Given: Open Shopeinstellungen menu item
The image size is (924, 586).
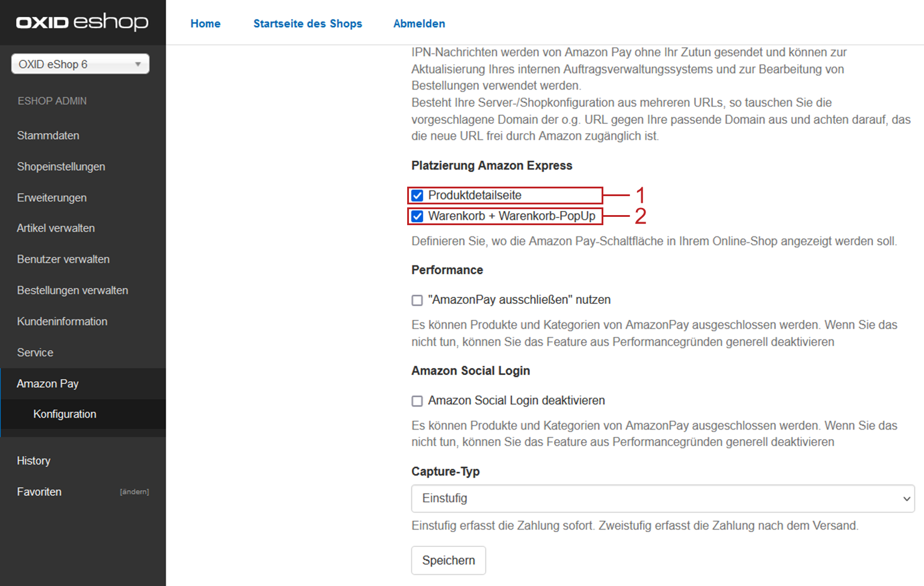Looking at the screenshot, I should point(61,166).
